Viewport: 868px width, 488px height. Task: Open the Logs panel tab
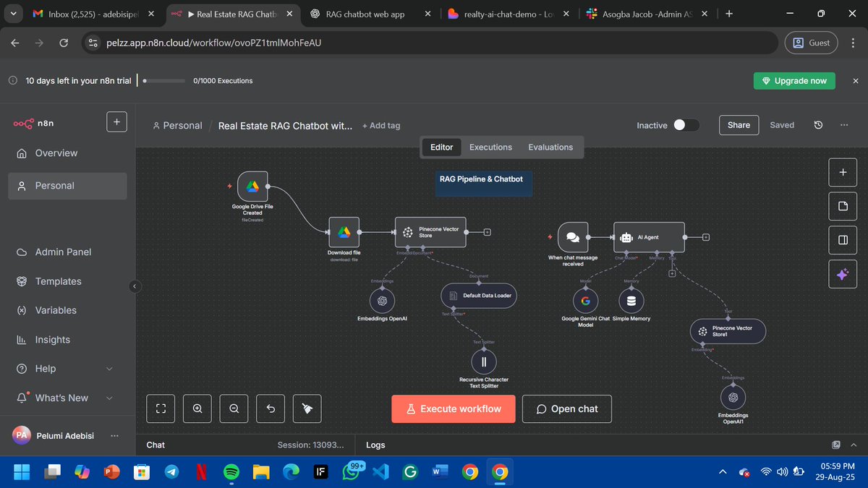point(375,445)
